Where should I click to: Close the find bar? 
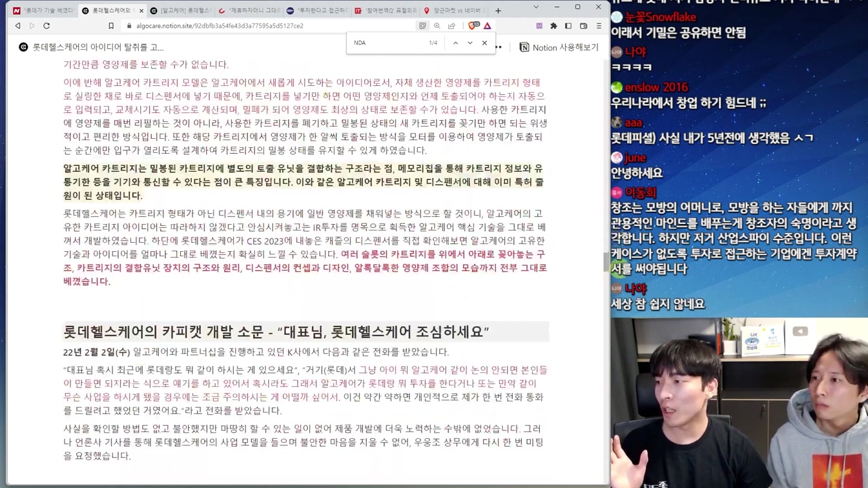coord(484,43)
